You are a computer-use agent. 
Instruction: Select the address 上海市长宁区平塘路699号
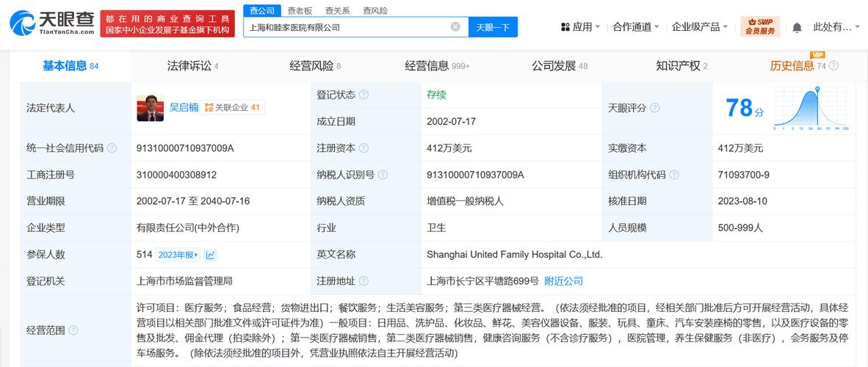coord(482,281)
